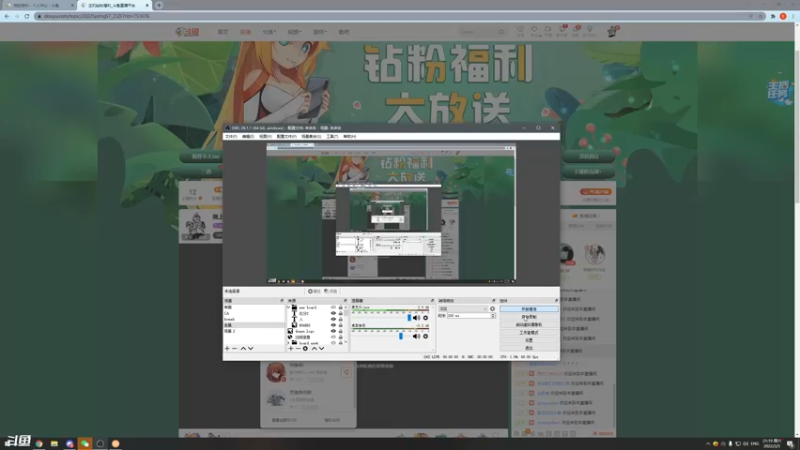
Task: Add a new scene with the plus icon
Action: tap(227, 348)
